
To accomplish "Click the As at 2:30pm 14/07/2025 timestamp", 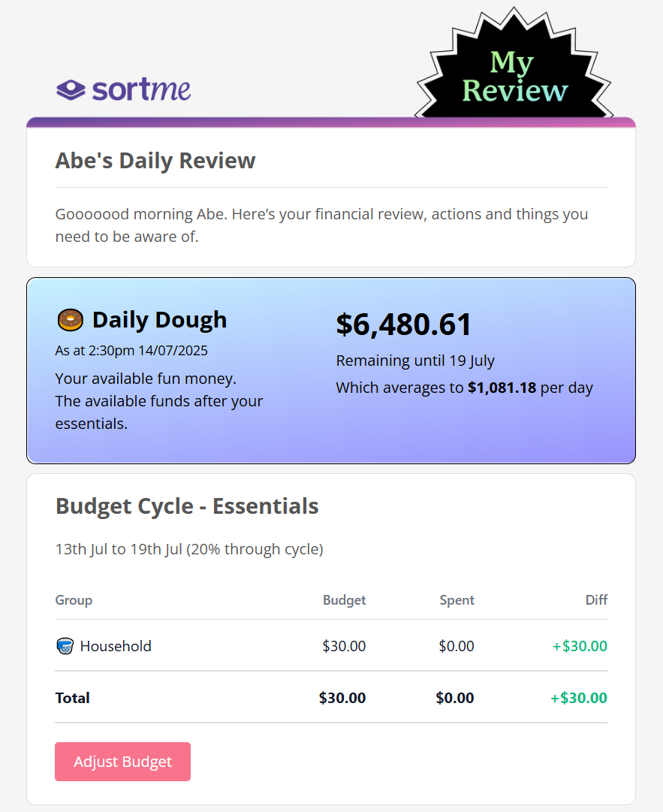I will (x=131, y=351).
